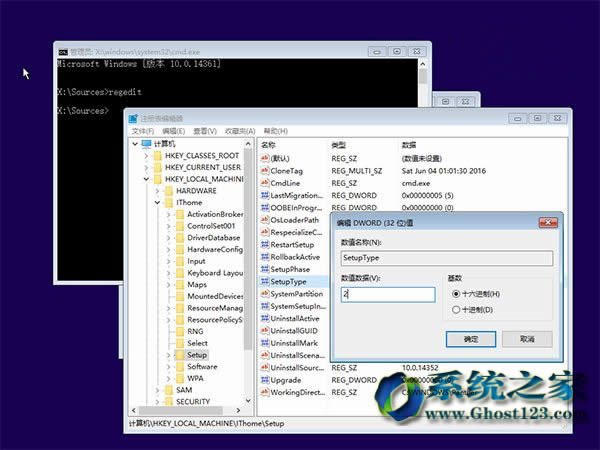Viewport: 600px width, 450px height.
Task: Click the 数值数据 value data field
Action: pos(387,295)
